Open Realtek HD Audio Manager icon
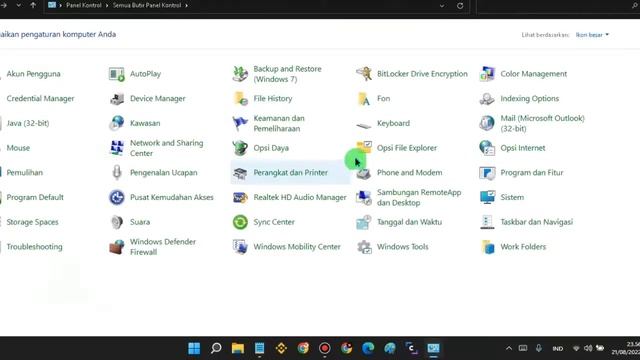 coord(240,197)
